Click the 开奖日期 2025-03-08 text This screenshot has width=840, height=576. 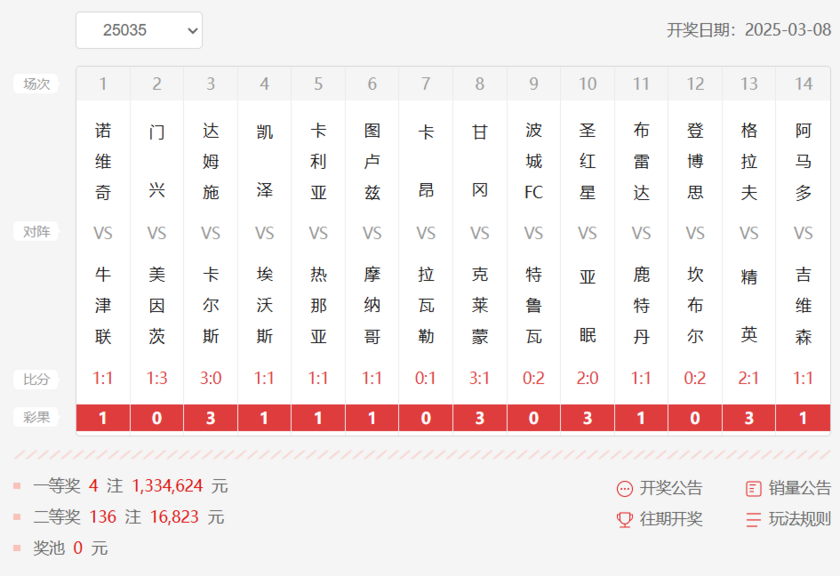tap(749, 30)
